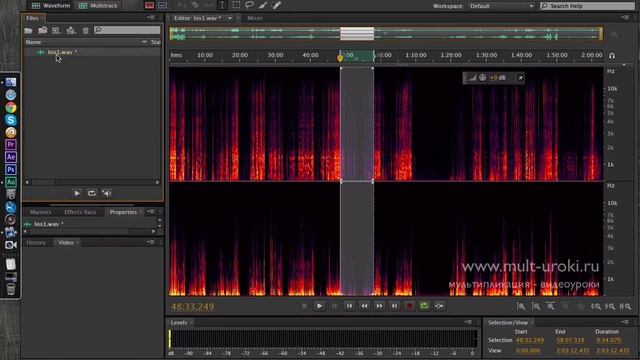Screen dimensions: 640x360
Task: Click the Files panel search field
Action: (x=127, y=30)
